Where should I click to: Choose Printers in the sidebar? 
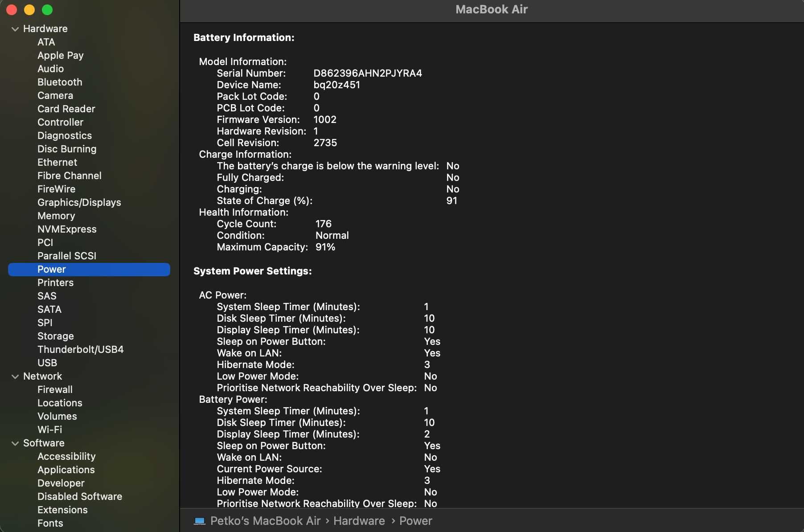click(55, 282)
